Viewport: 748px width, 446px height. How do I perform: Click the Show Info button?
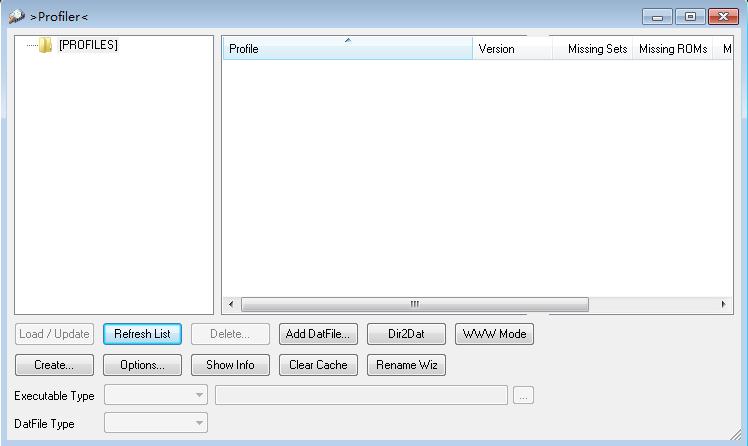pos(230,365)
